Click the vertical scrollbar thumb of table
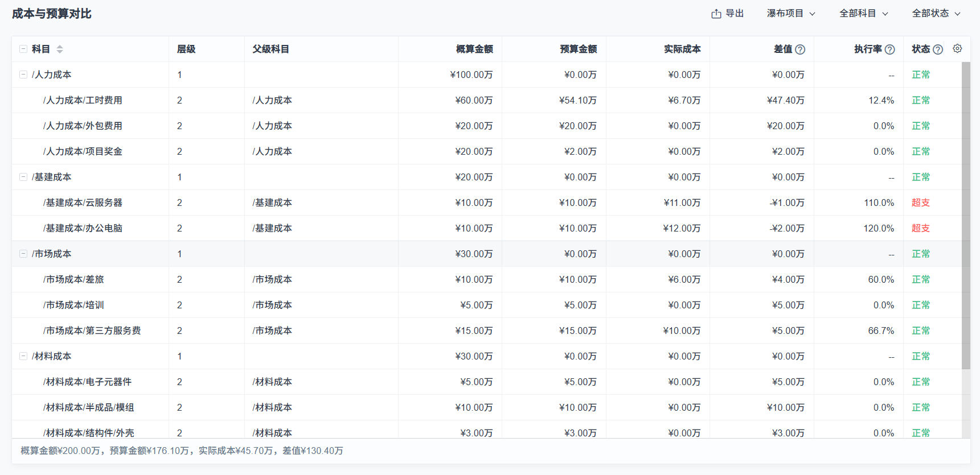This screenshot has height=475, width=980. 966,216
